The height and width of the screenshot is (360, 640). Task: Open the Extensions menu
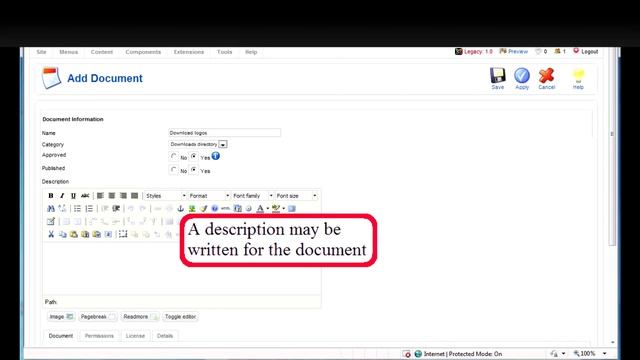pyautogui.click(x=189, y=52)
